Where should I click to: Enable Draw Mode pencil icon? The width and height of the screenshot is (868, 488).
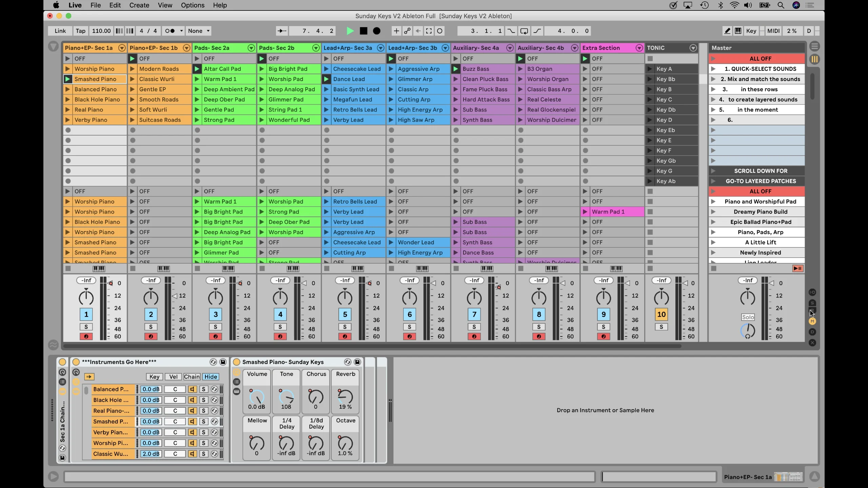727,31
